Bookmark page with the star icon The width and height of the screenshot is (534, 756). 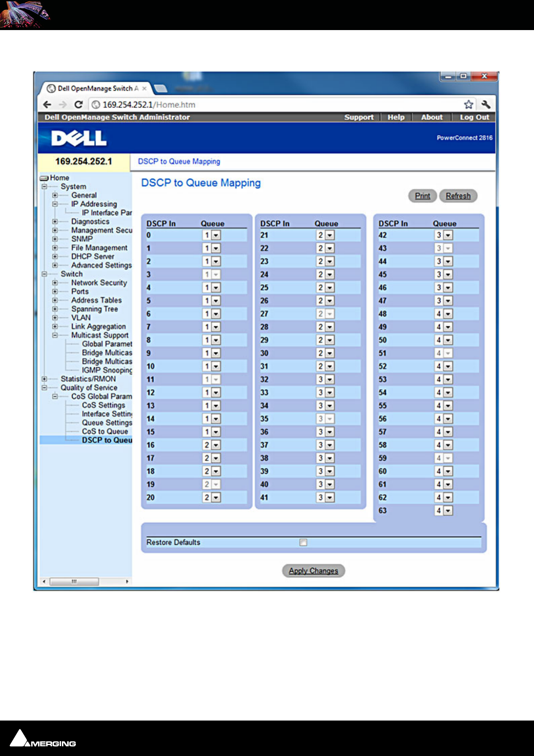click(468, 105)
